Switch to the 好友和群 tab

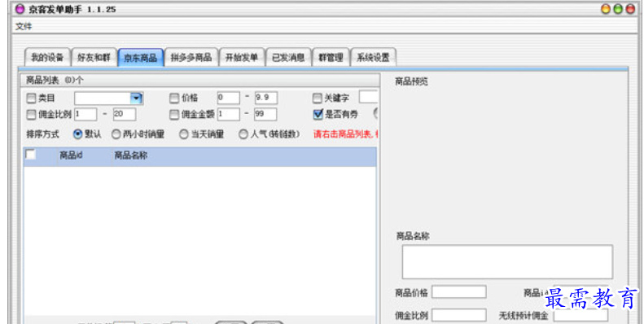pyautogui.click(x=94, y=58)
